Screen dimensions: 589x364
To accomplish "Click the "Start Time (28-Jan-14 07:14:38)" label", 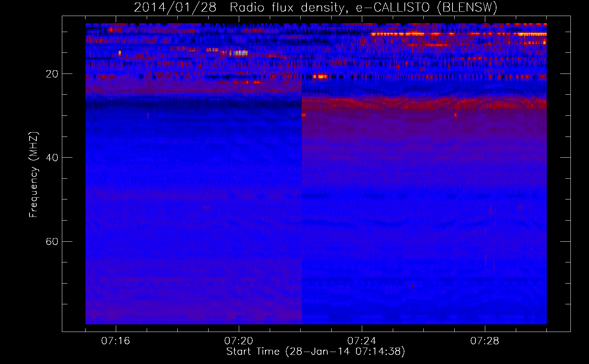I will point(316,352).
